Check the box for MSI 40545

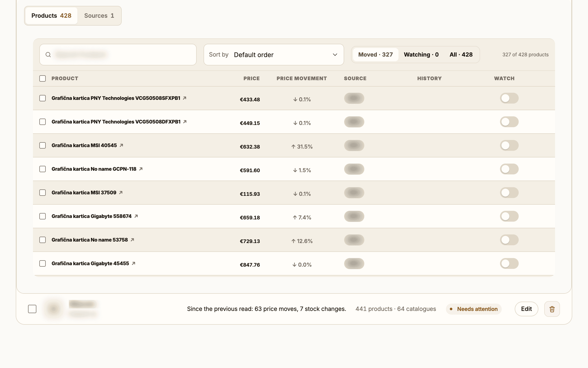[43, 145]
